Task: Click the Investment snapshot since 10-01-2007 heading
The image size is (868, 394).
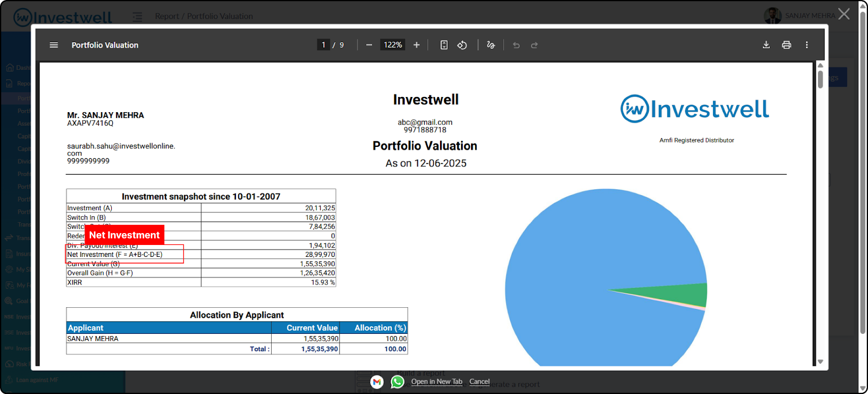Action: 201,196
